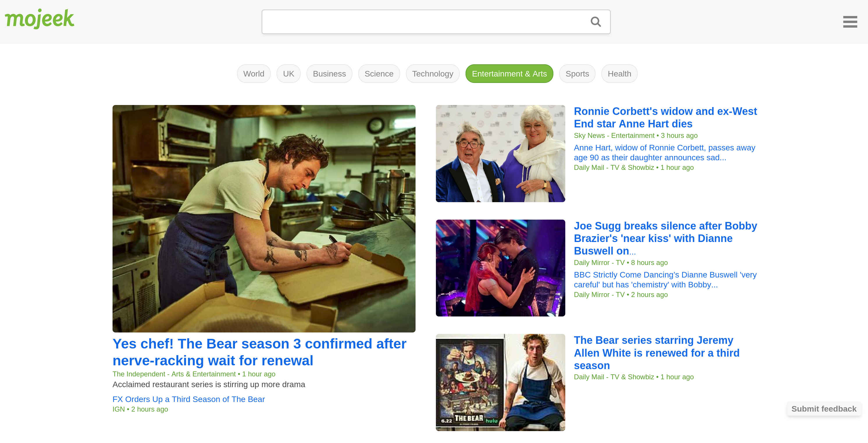
Task: Click the Submit feedback button
Action: tap(823, 409)
